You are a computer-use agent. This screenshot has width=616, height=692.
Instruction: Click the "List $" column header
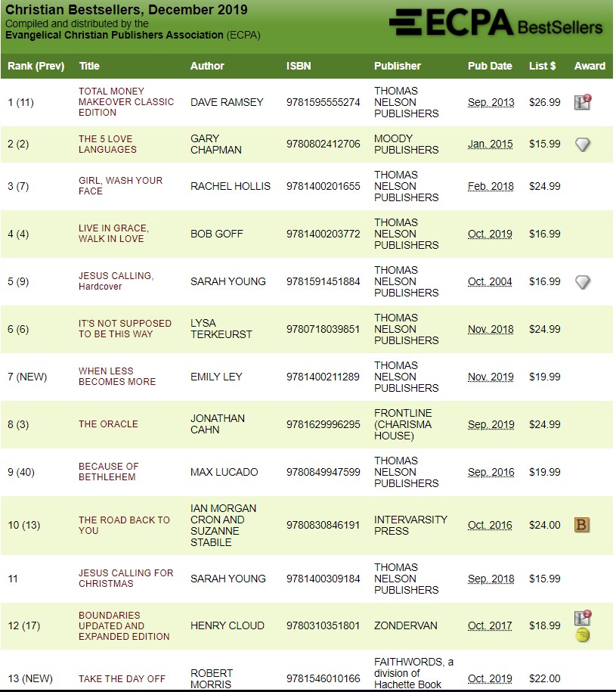click(x=541, y=66)
